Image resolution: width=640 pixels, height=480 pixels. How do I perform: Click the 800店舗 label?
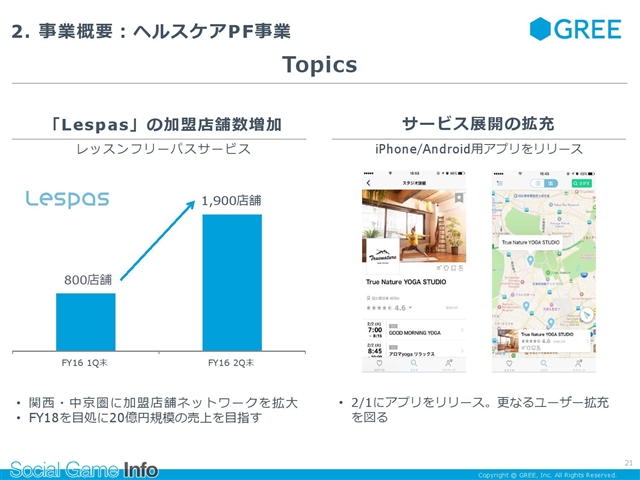pos(88,280)
